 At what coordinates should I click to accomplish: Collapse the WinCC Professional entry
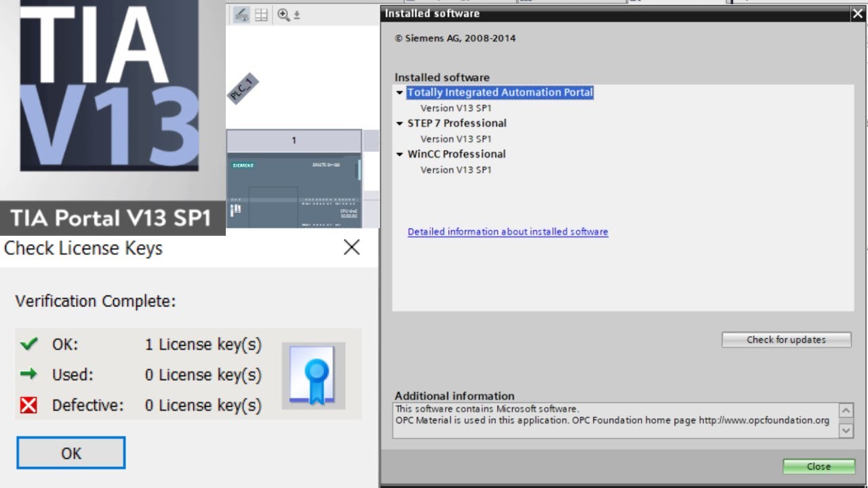[x=400, y=155]
